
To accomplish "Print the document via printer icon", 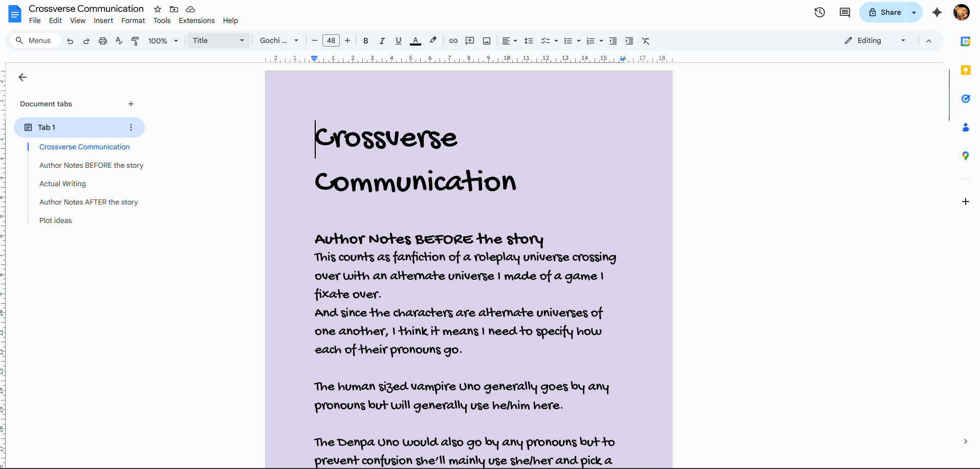I will pyautogui.click(x=103, y=41).
